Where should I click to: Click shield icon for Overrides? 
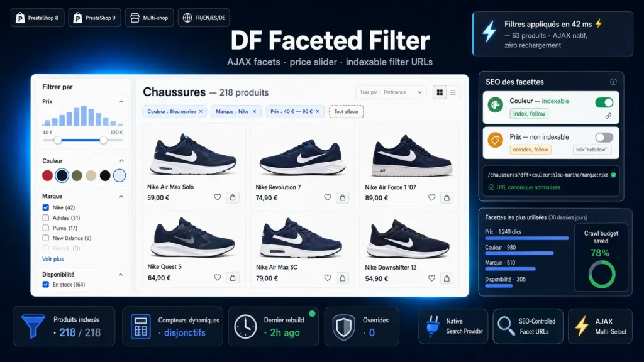click(x=344, y=327)
